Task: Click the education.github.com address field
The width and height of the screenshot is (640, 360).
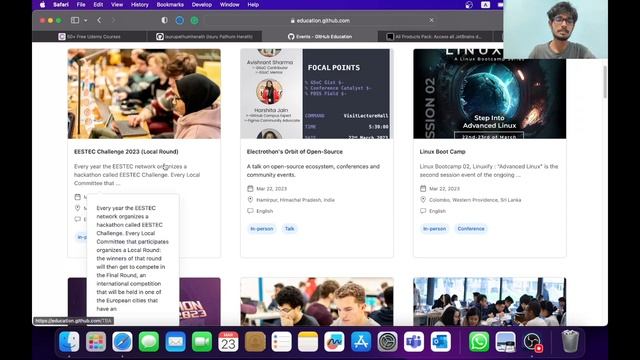Action: tap(320, 20)
